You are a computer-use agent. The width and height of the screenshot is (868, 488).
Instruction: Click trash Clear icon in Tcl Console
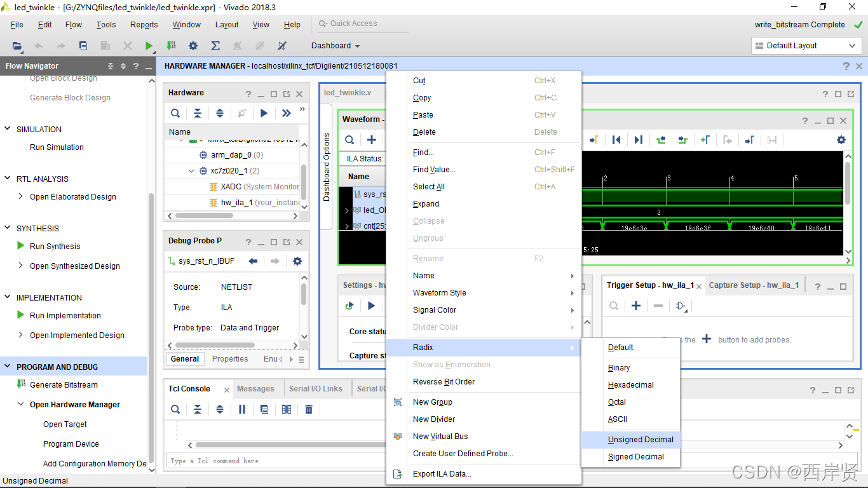(309, 409)
